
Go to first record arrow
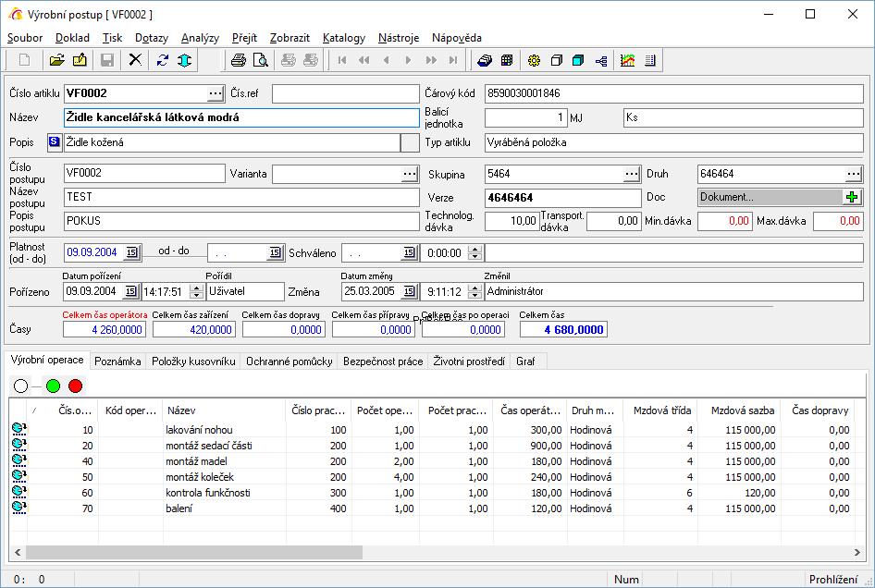pyautogui.click(x=342, y=60)
